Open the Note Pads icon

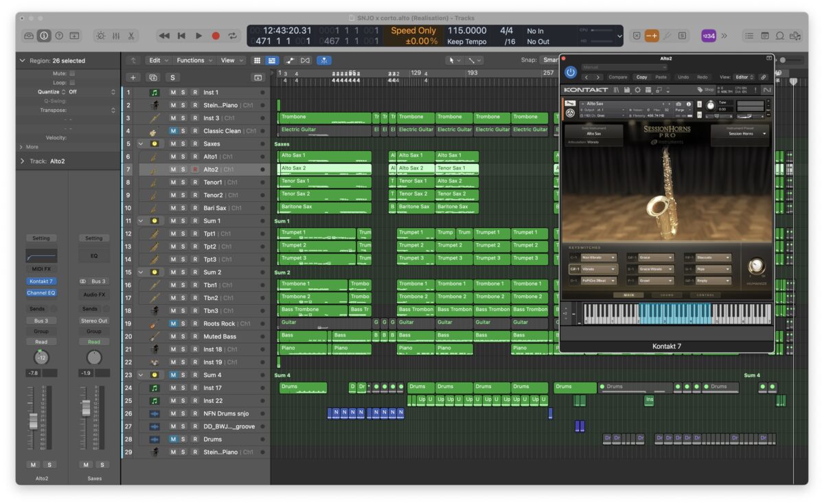pyautogui.click(x=764, y=36)
